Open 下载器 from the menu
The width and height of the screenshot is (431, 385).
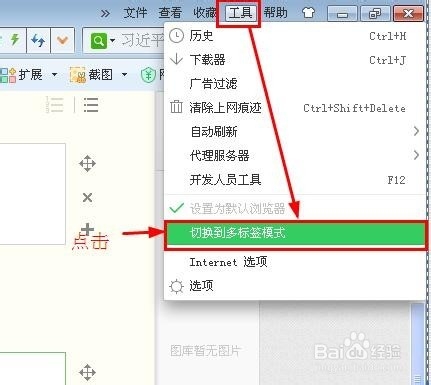[x=295, y=60]
